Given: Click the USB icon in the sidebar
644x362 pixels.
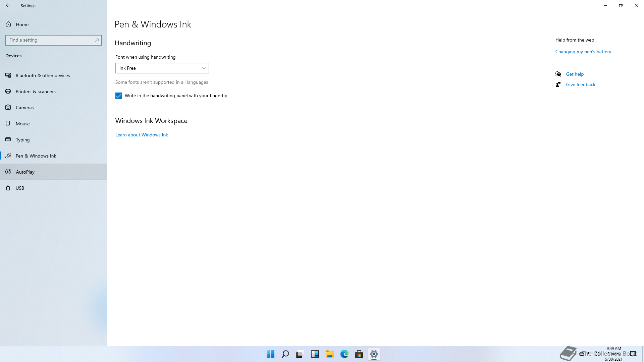Looking at the screenshot, I should coord(8,188).
